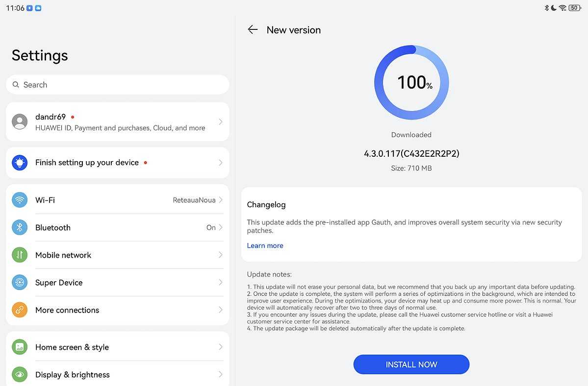This screenshot has height=386, width=588.
Task: Tap the INSTALL NOW button
Action: (411, 364)
